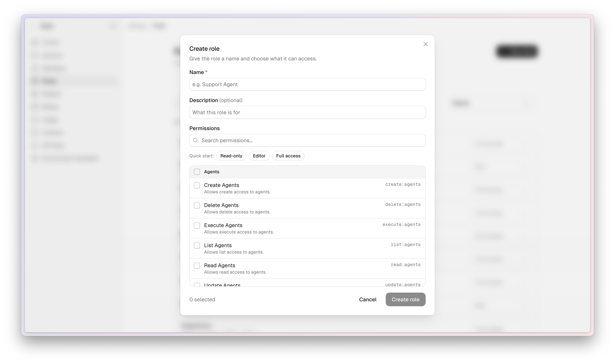
Task: Check the Create Agents permission
Action: point(197,185)
